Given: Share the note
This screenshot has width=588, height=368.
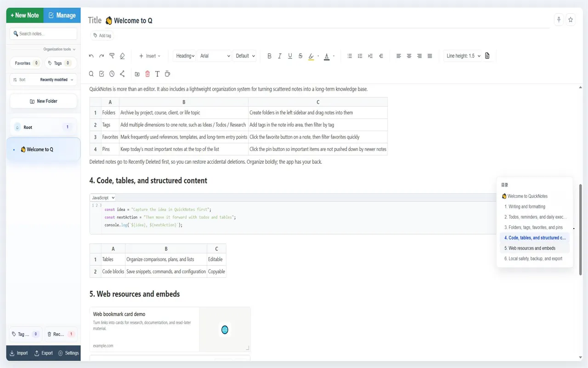Looking at the screenshot, I should [122, 74].
